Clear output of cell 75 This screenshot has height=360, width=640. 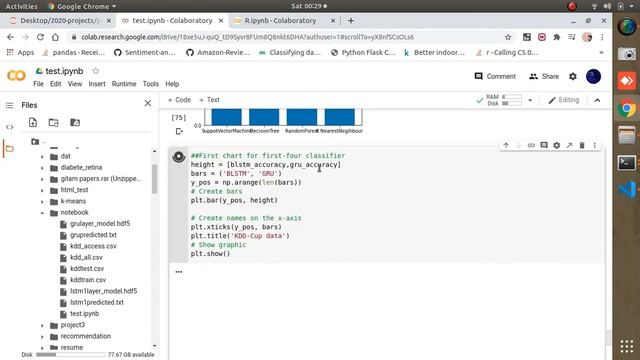click(179, 131)
